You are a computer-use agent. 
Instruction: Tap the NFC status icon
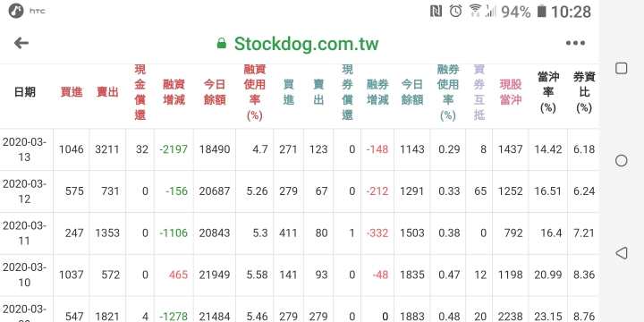[x=436, y=11]
